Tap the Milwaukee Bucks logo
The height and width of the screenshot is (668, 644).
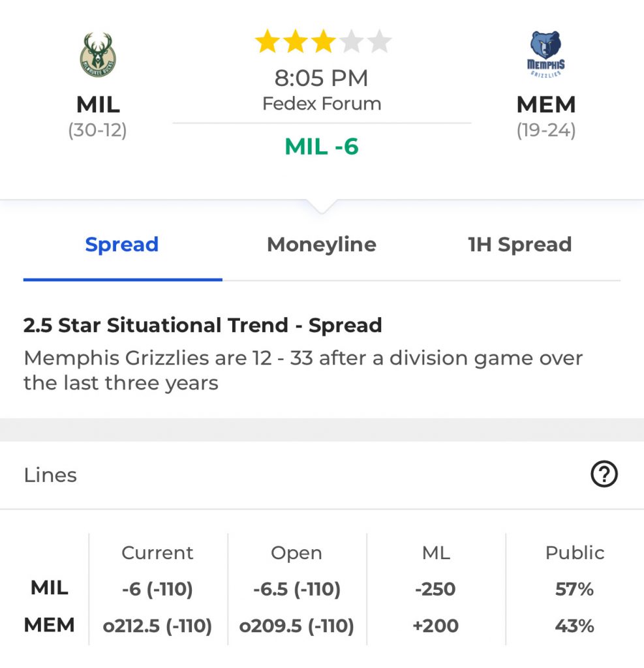(x=98, y=55)
